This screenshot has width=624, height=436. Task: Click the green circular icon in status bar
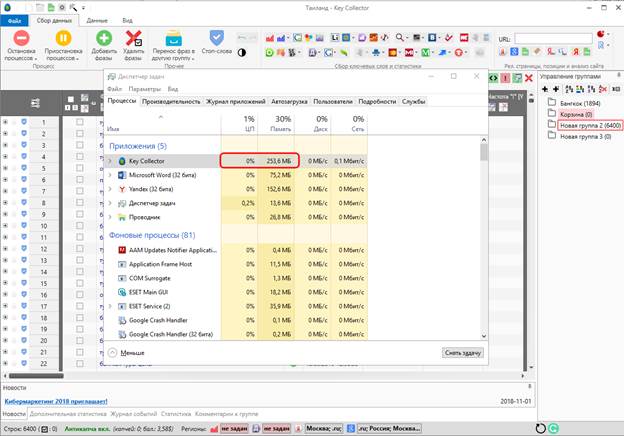(554, 428)
